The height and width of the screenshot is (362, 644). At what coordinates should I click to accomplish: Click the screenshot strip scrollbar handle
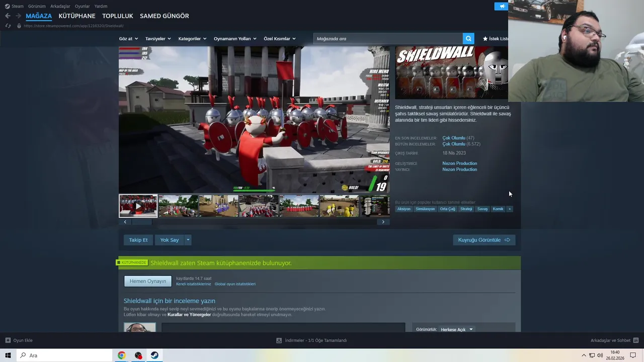click(141, 222)
